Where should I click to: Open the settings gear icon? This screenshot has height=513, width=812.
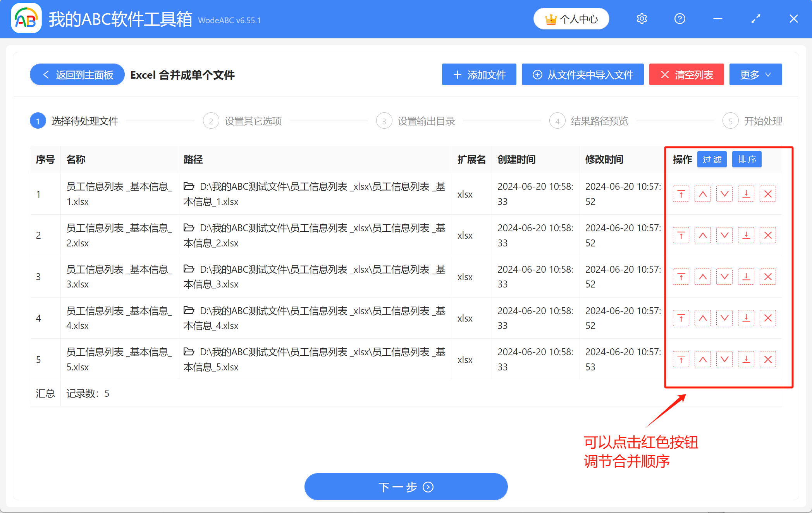pyautogui.click(x=642, y=18)
